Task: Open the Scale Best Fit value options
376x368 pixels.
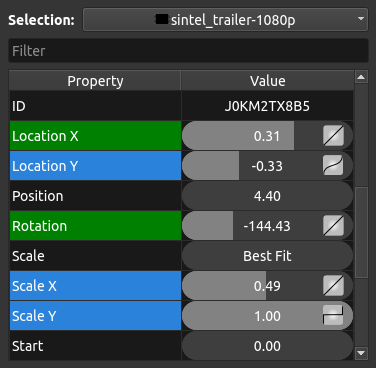Action: pos(267,256)
